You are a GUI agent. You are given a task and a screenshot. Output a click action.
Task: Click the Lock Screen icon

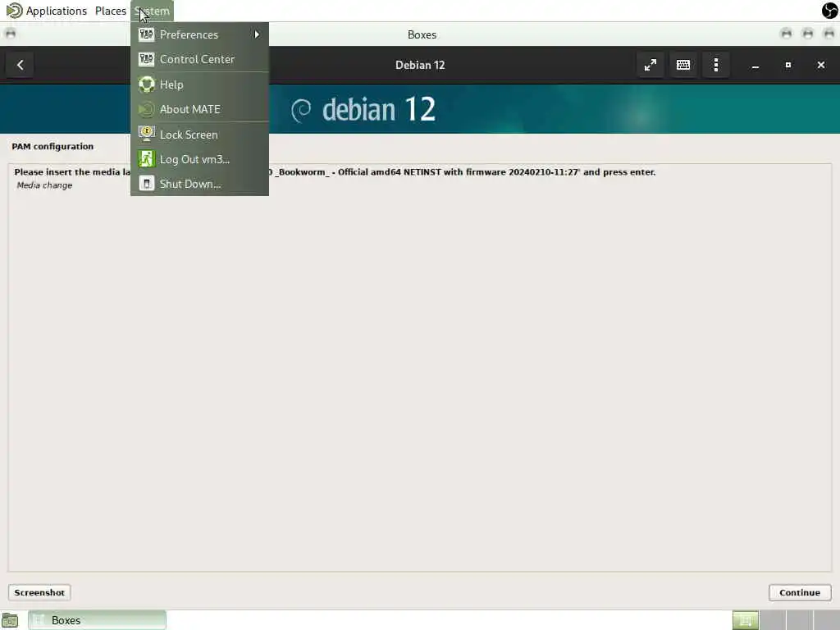point(146,134)
